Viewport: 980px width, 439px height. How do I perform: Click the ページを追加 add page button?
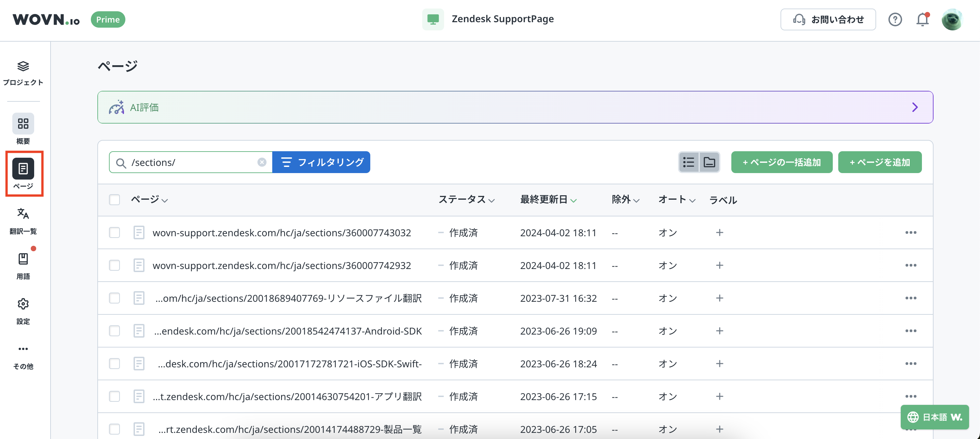[x=880, y=162]
